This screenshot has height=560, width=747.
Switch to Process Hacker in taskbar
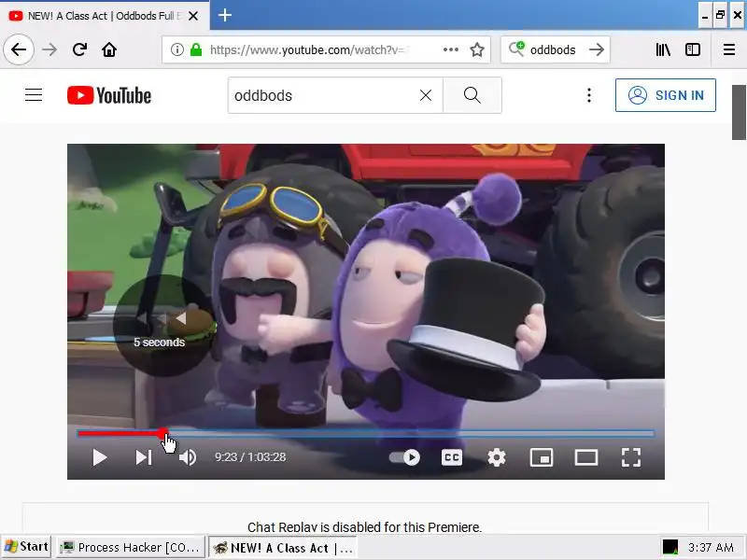[x=131, y=547]
